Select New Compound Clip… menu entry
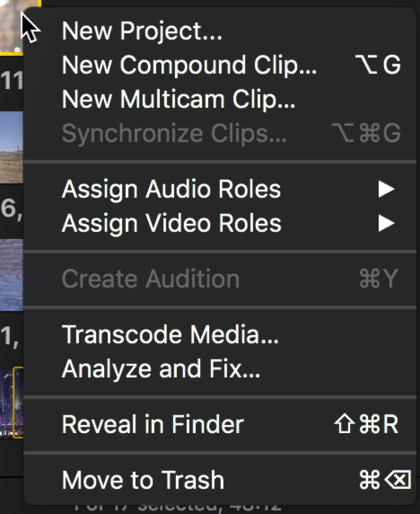The image size is (420, 514). tap(189, 65)
